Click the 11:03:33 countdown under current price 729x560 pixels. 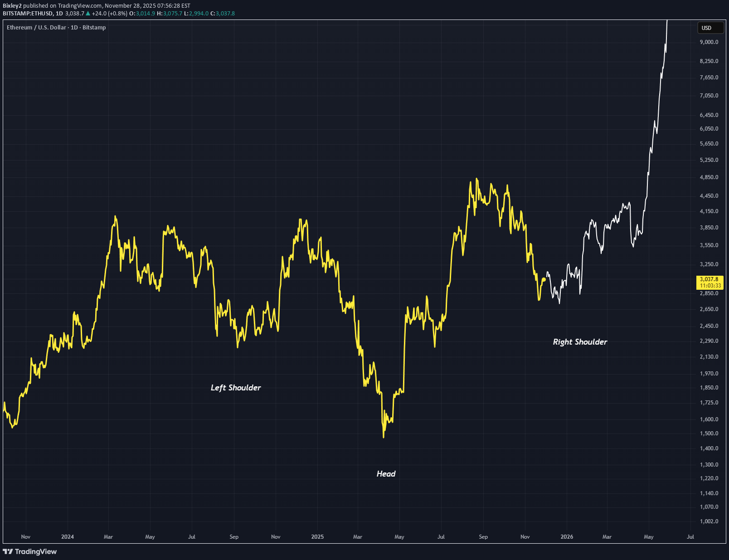coord(710,286)
